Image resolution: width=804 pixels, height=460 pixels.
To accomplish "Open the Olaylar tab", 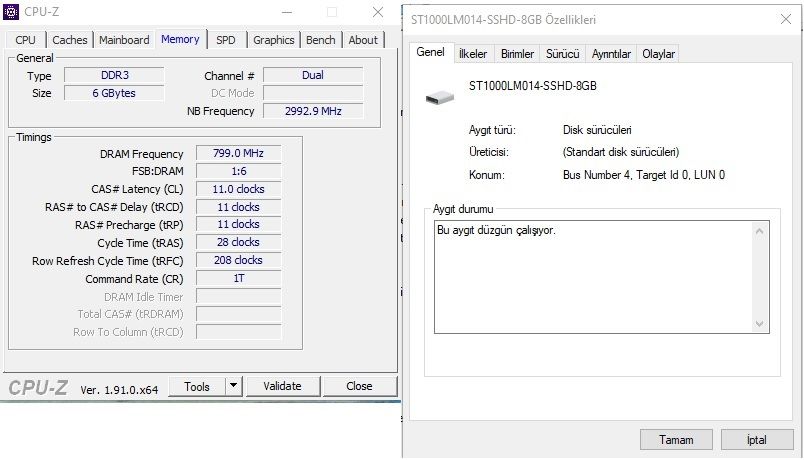I will (x=658, y=54).
